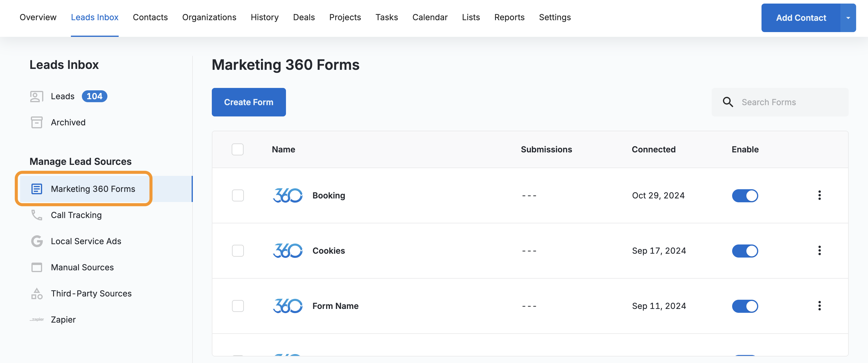Expand the Add Contact dropdown arrow
Viewport: 868px width, 363px height.
848,18
